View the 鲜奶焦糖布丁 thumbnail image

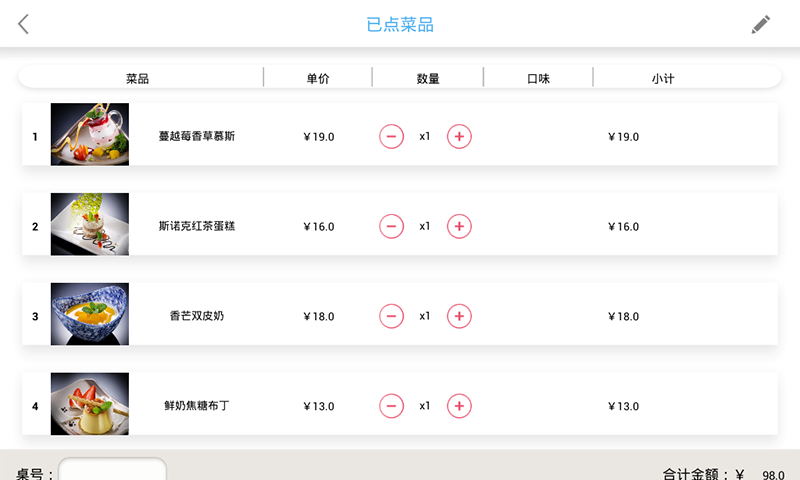coord(90,404)
